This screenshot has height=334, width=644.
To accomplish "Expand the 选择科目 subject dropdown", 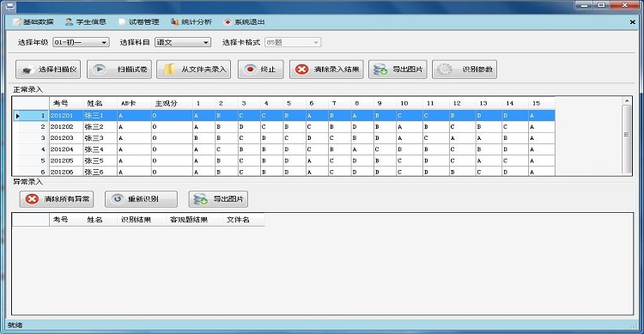I will (x=183, y=42).
